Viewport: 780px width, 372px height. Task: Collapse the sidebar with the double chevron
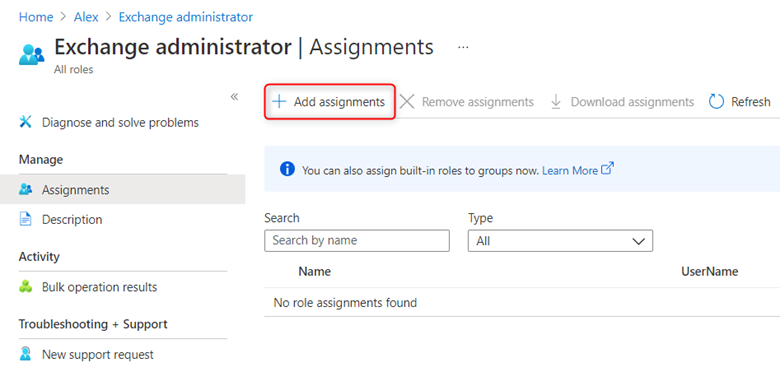[x=234, y=96]
